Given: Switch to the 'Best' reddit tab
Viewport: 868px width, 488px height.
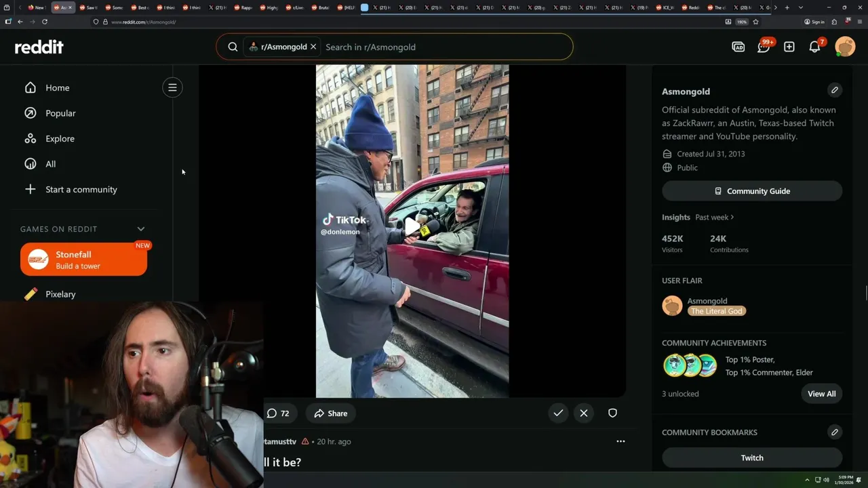Looking at the screenshot, I should coord(140,7).
